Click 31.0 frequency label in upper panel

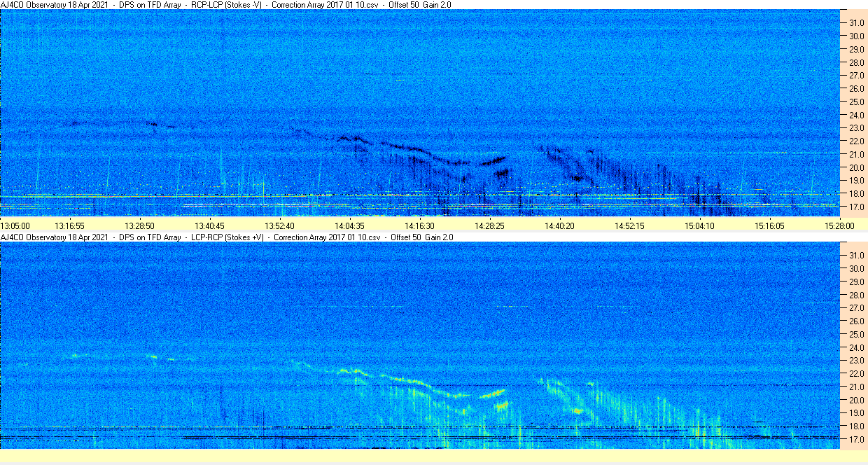click(857, 22)
